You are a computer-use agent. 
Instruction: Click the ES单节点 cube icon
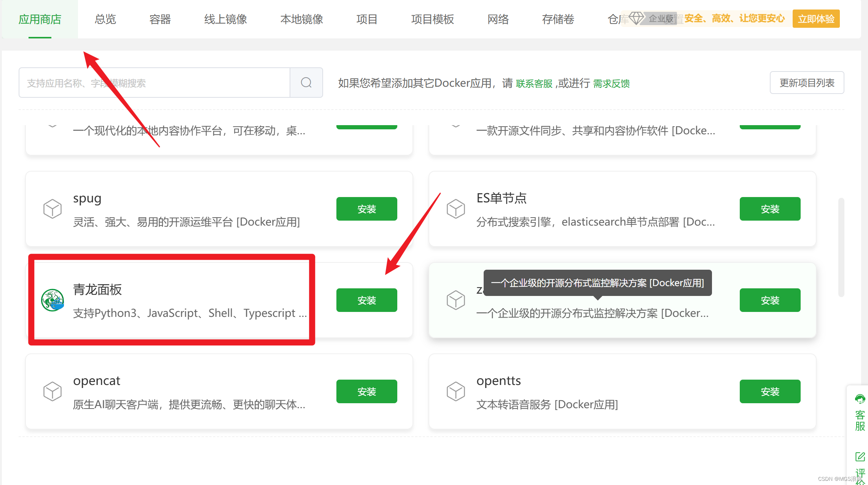[x=456, y=208]
